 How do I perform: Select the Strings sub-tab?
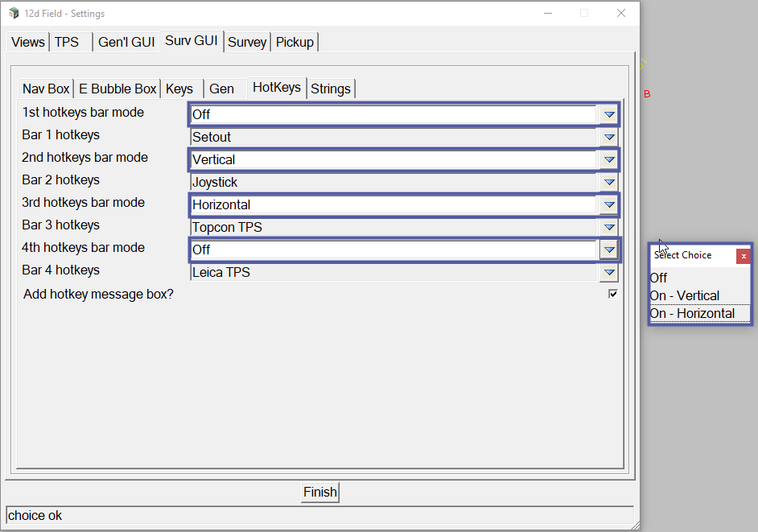331,89
